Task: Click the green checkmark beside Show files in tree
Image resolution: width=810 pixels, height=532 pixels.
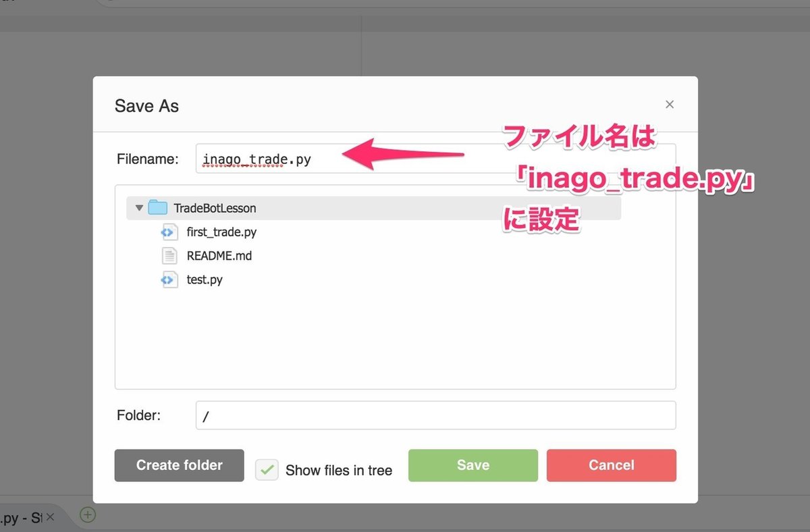Action: 267,469
